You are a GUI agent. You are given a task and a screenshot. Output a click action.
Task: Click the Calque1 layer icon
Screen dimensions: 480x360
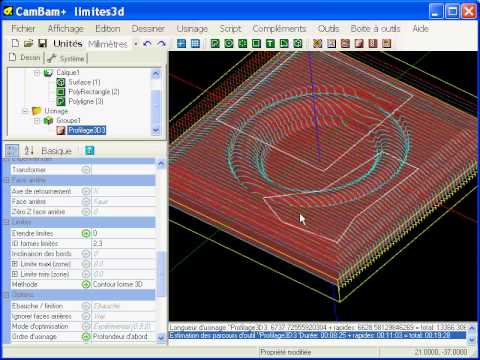click(x=48, y=72)
